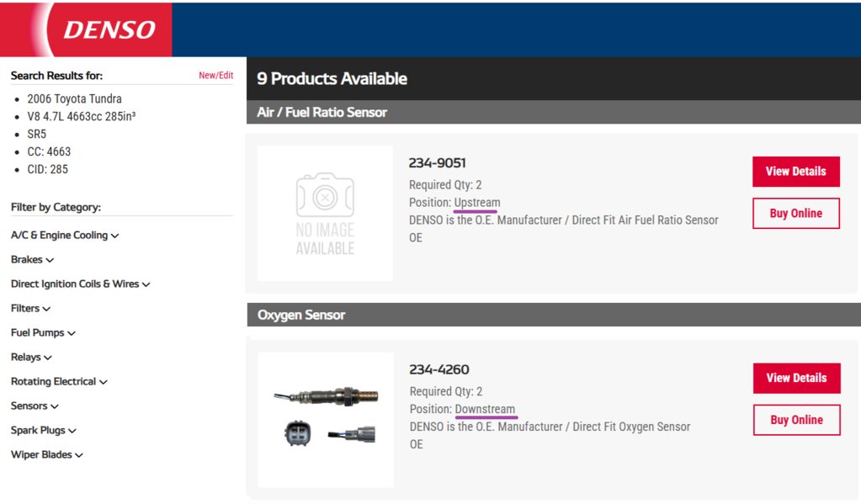
Task: Click the 9 Products Available heading
Action: point(332,78)
